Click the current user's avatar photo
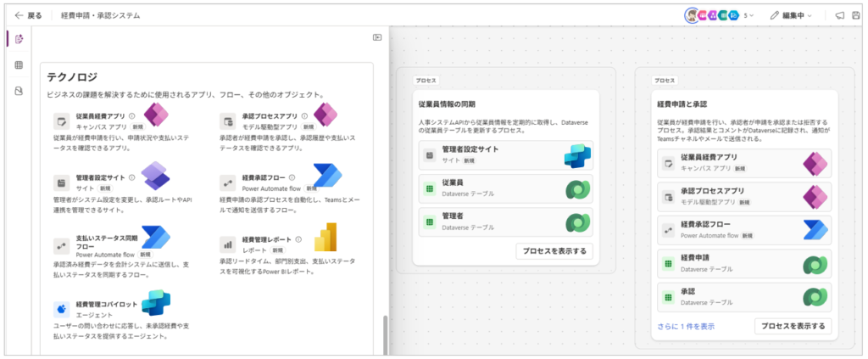This screenshot has height=359, width=868. [692, 15]
